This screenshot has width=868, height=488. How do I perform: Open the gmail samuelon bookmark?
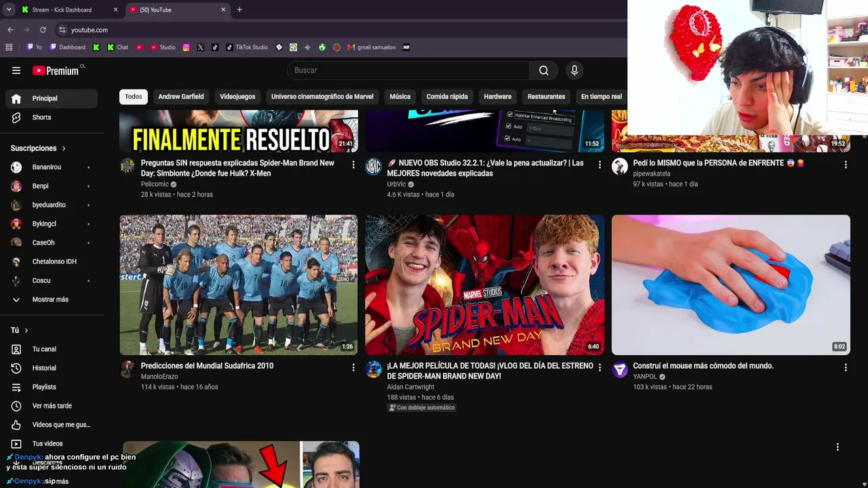point(372,47)
